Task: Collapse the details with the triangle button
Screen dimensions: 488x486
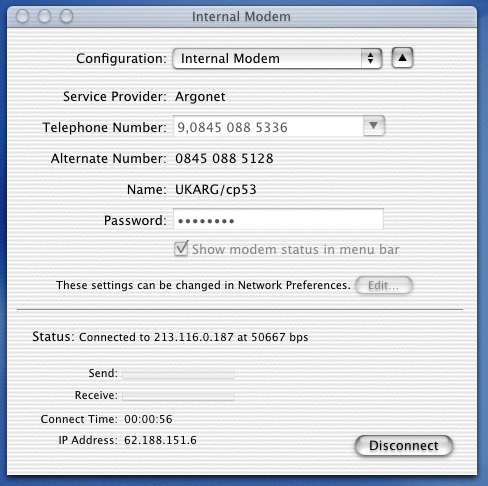Action: 402,58
